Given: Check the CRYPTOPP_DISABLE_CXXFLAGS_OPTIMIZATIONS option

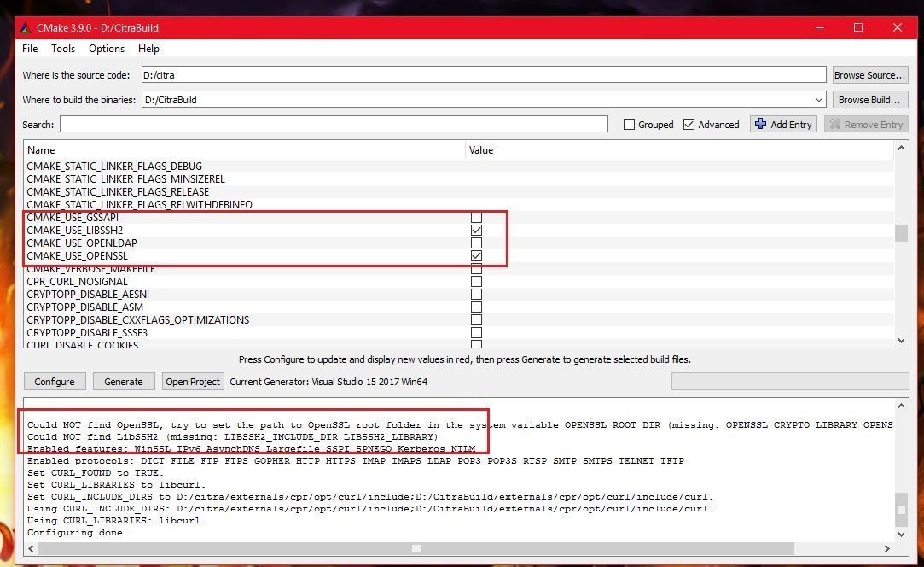Looking at the screenshot, I should click(476, 319).
